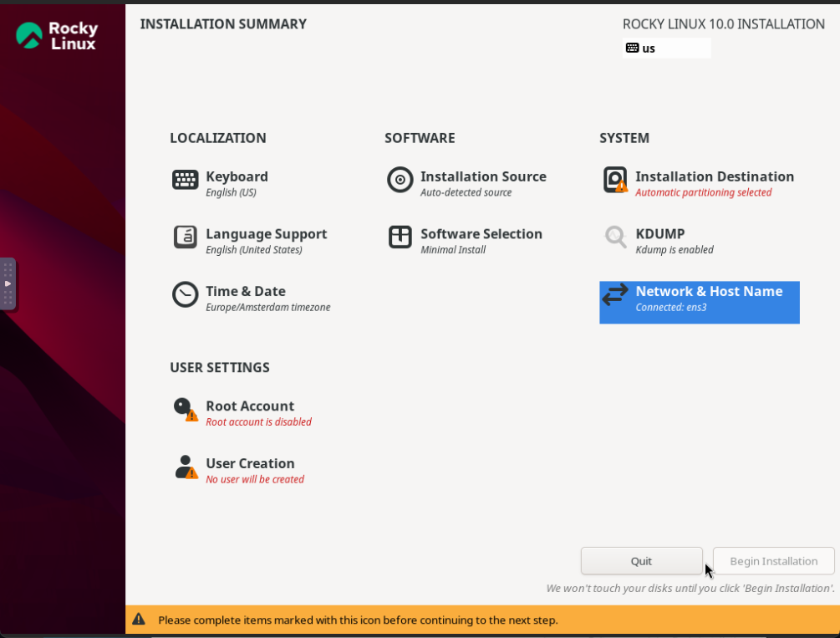Click the 'SOFTWARE' section heading
The height and width of the screenshot is (638, 840).
[420, 138]
